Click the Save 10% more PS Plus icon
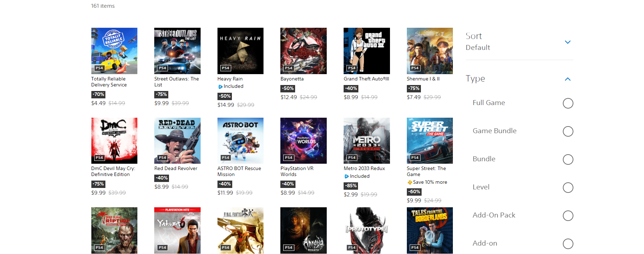Screen dimensions: 644x254 tap(410, 182)
